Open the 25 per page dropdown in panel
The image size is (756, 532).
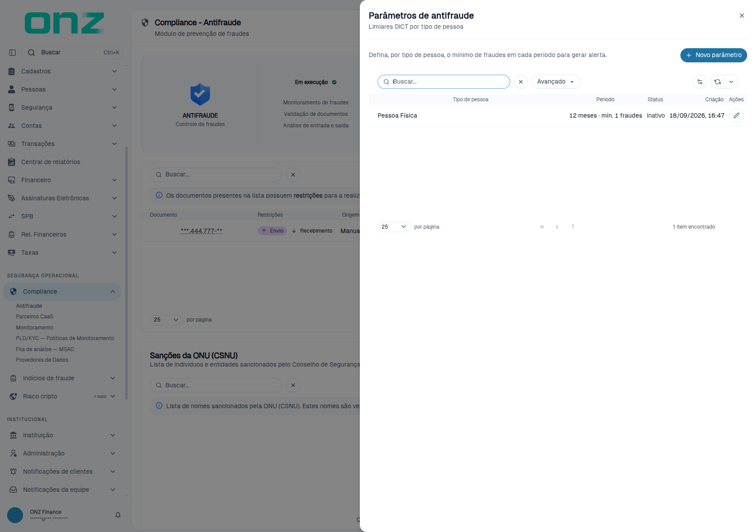[x=394, y=227]
